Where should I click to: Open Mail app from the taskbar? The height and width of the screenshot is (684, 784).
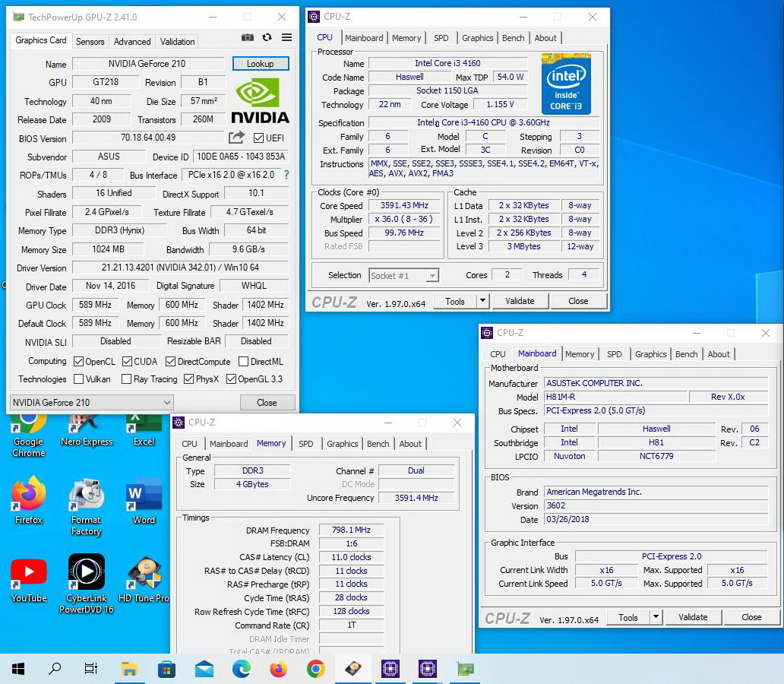coord(204,669)
